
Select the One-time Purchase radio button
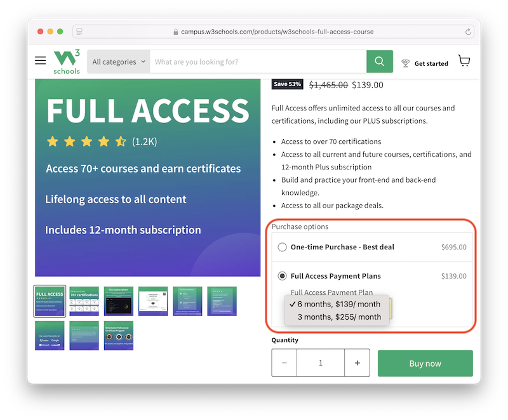282,247
